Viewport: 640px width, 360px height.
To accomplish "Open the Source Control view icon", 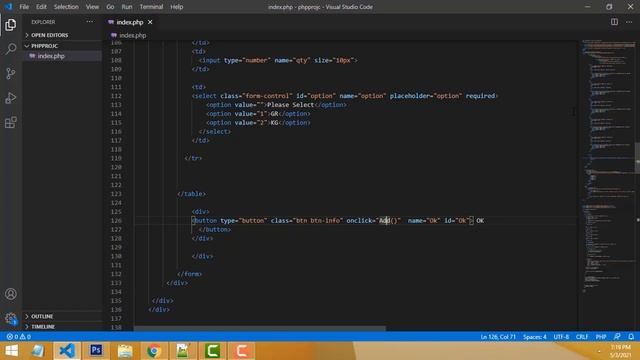I will [11, 73].
